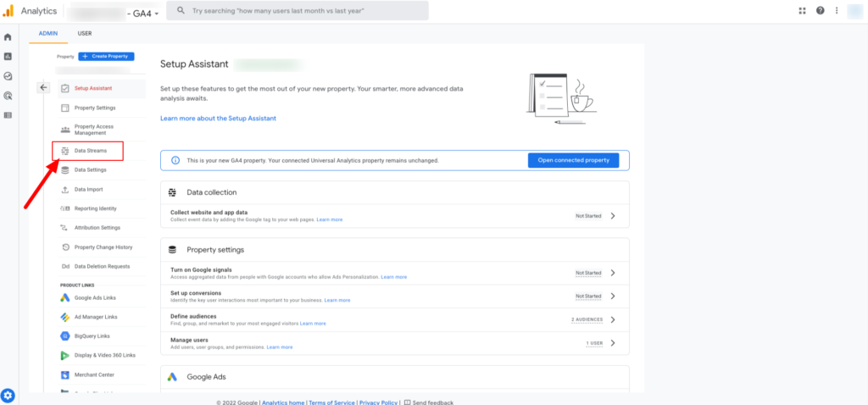Click the Attribution Settings icon
Image resolution: width=868 pixels, height=405 pixels.
pyautogui.click(x=64, y=227)
